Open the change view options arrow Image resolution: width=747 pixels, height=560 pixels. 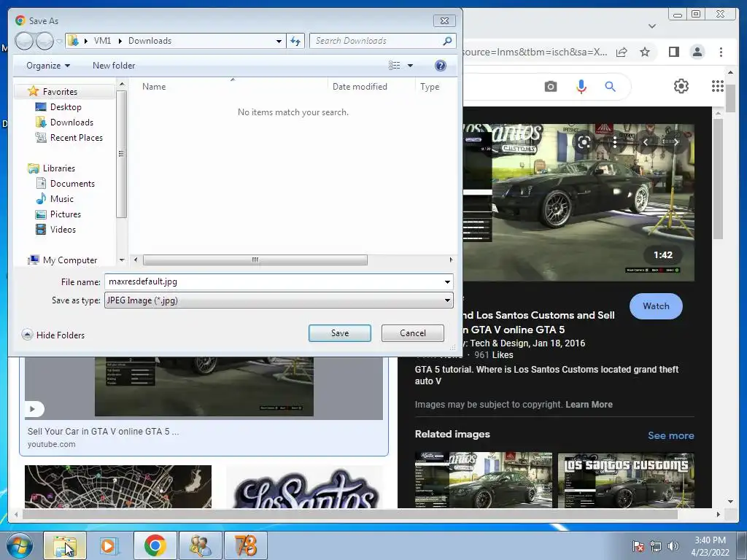click(410, 66)
